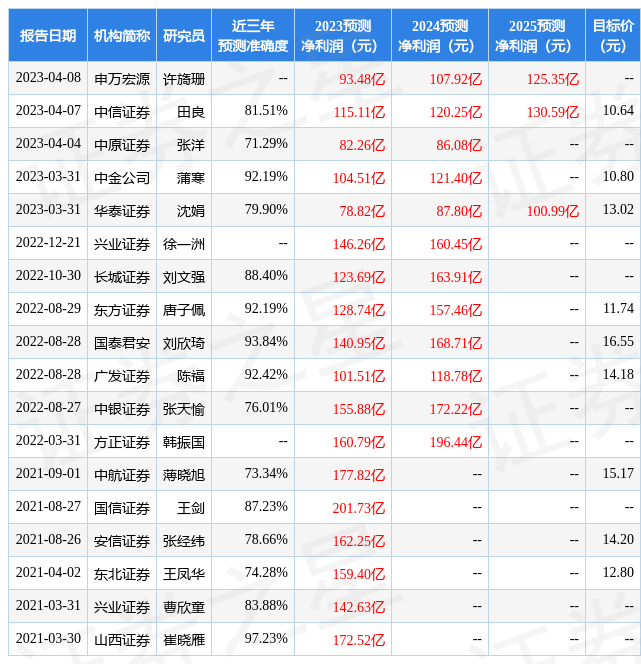Click the 目标价 column header
The image size is (641, 664).
[613, 36]
